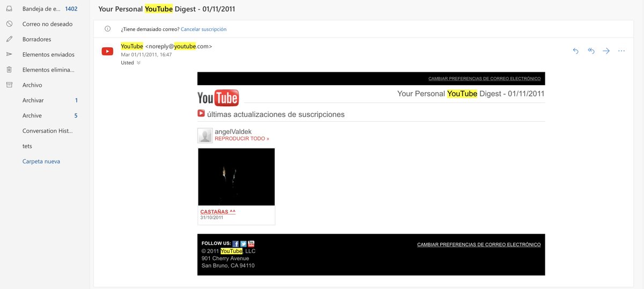This screenshot has width=644, height=289.
Task: Click the date Mar 01/11/2011, 16:47
Action: tap(146, 55)
